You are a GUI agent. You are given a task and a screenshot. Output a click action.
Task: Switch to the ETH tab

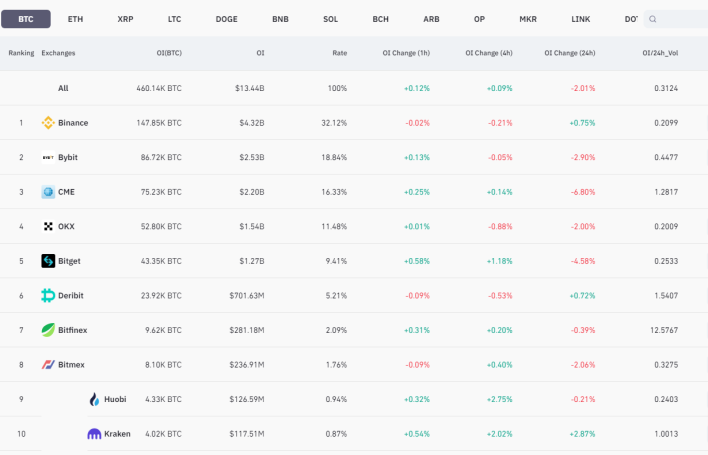pos(75,19)
